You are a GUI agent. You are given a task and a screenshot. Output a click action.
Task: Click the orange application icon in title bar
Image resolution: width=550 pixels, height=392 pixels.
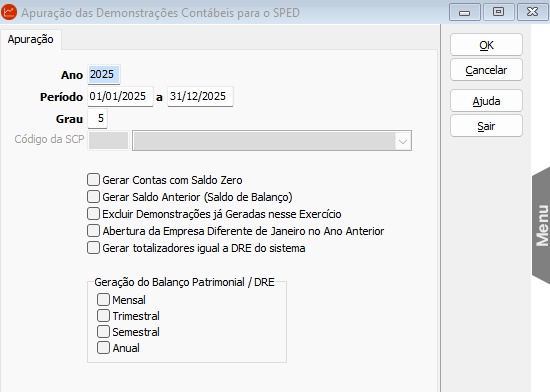[9, 12]
